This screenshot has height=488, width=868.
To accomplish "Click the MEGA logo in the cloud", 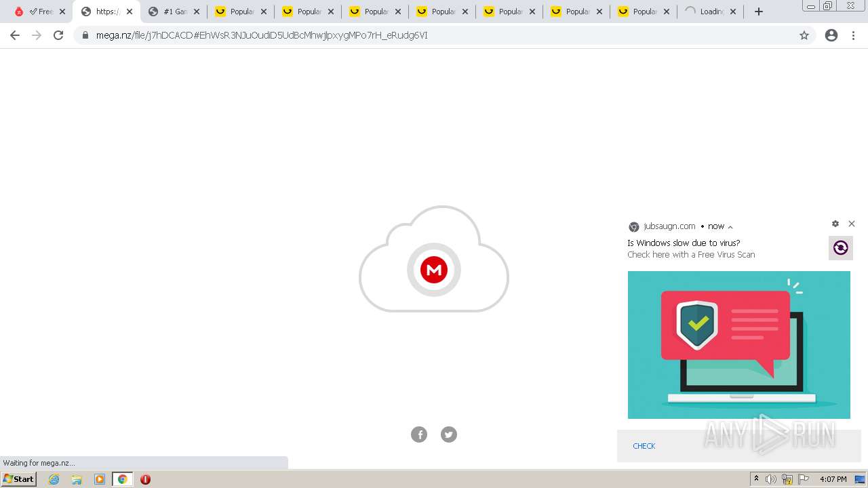I will pyautogui.click(x=434, y=270).
